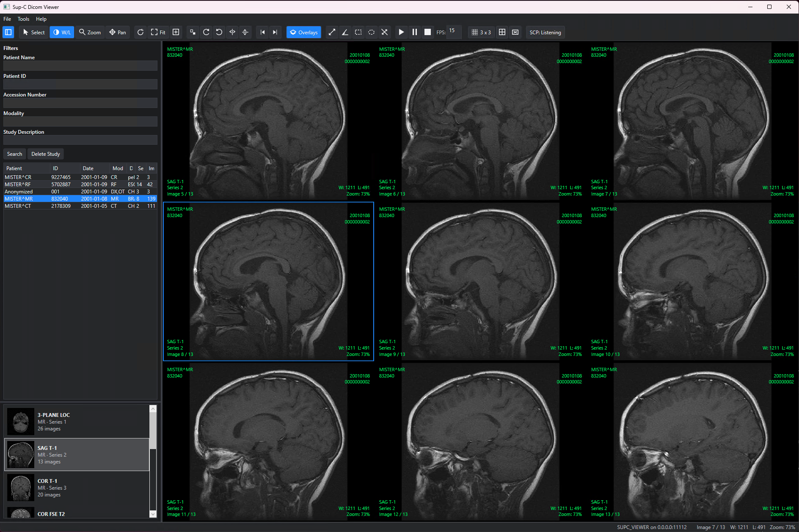Start cine playback
The height and width of the screenshot is (532, 799).
(x=401, y=32)
